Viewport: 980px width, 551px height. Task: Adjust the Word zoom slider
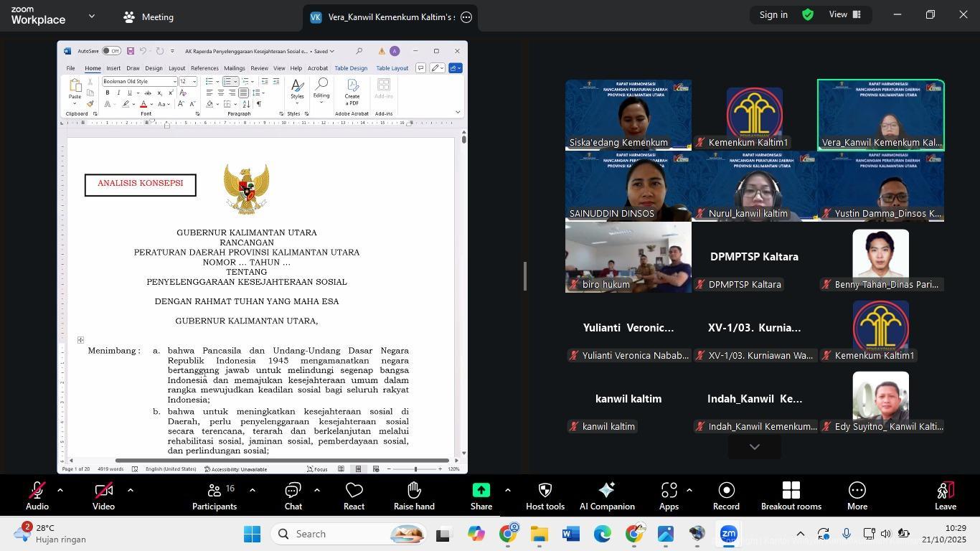(x=415, y=469)
